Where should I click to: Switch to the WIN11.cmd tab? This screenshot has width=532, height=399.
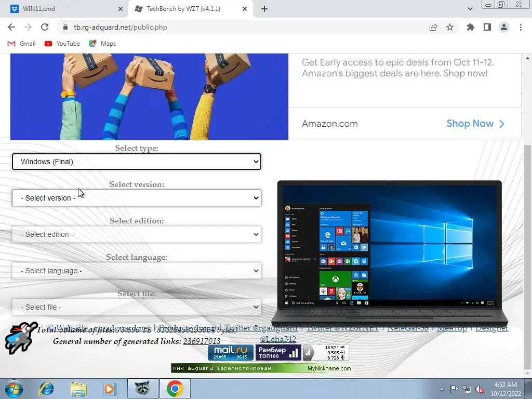tap(64, 9)
